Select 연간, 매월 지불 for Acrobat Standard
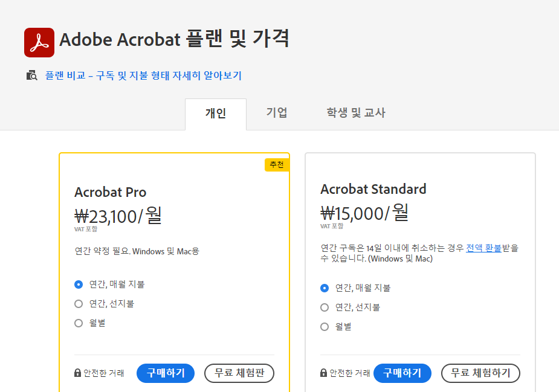This screenshot has height=392, width=559. (325, 288)
